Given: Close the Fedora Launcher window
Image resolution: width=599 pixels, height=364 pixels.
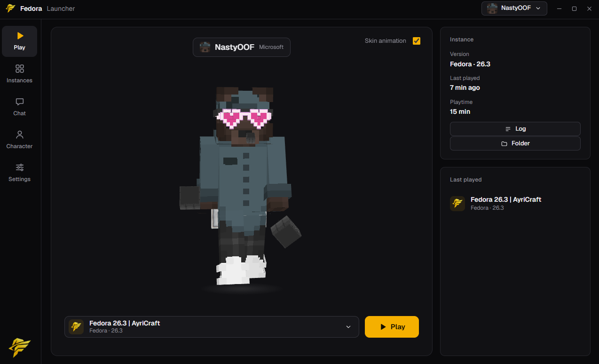Looking at the screenshot, I should pyautogui.click(x=589, y=8).
